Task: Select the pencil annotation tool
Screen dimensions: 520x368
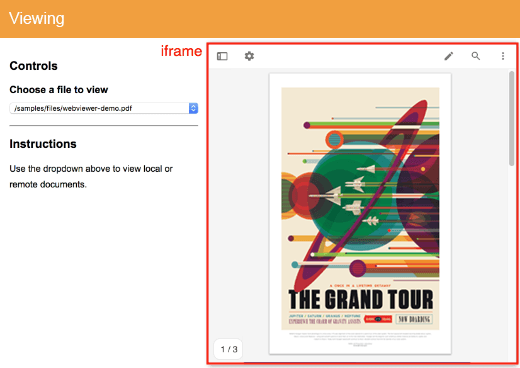Action: pyautogui.click(x=449, y=56)
